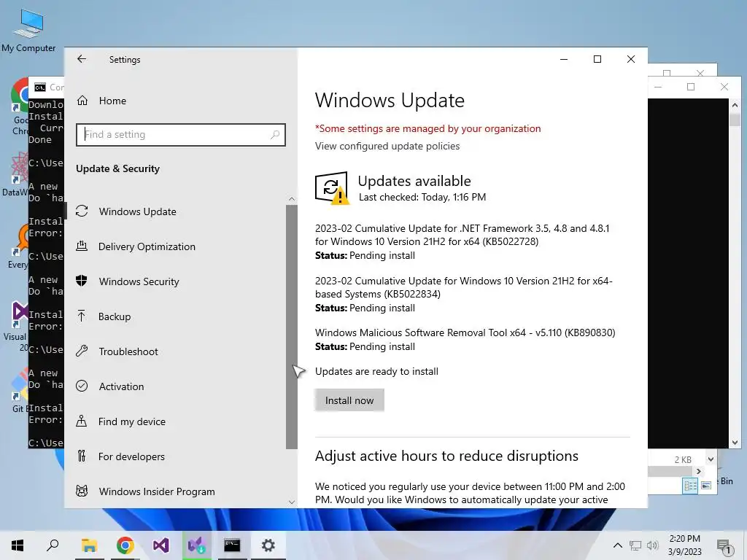Click Adjust active hours to reduce disruptions heading
Screen dimensions: 747x560
[x=446, y=456]
